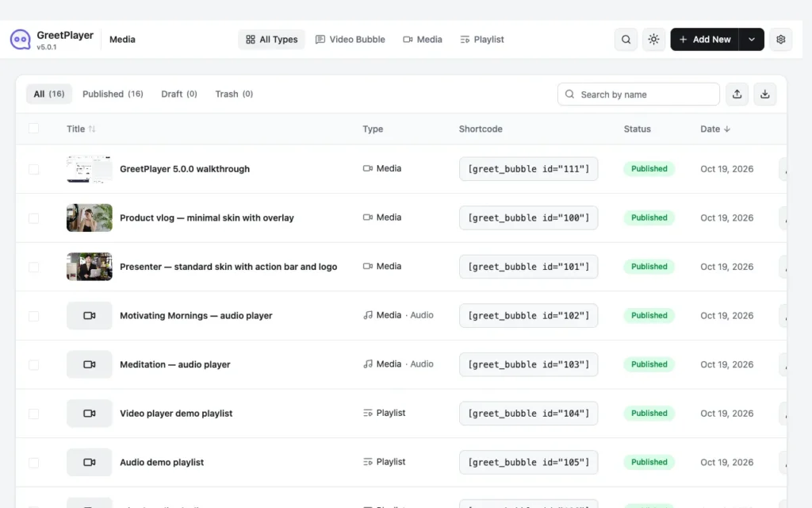Viewport: 812px width, 508px height.
Task: Check the Product vlog row checkbox
Action: tap(33, 218)
